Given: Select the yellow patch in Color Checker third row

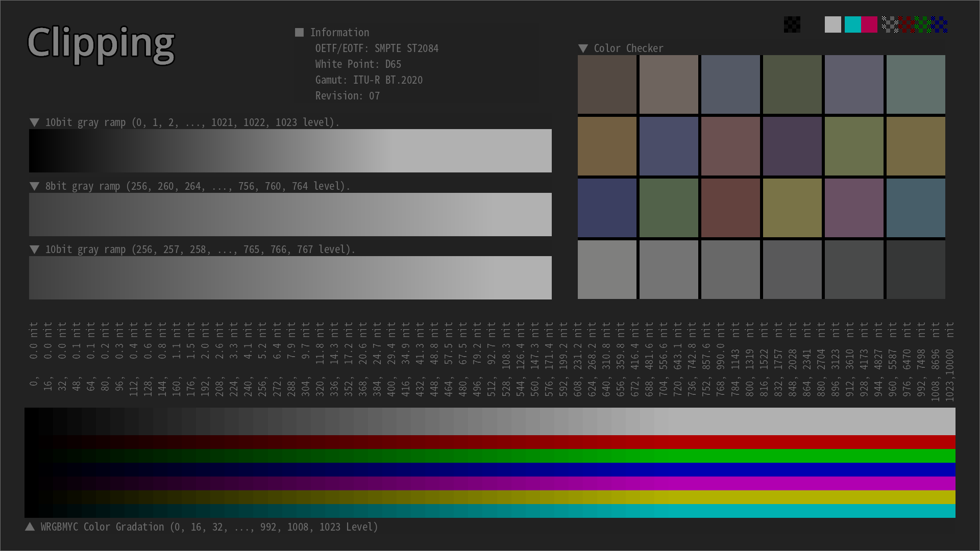Looking at the screenshot, I should pos(792,208).
